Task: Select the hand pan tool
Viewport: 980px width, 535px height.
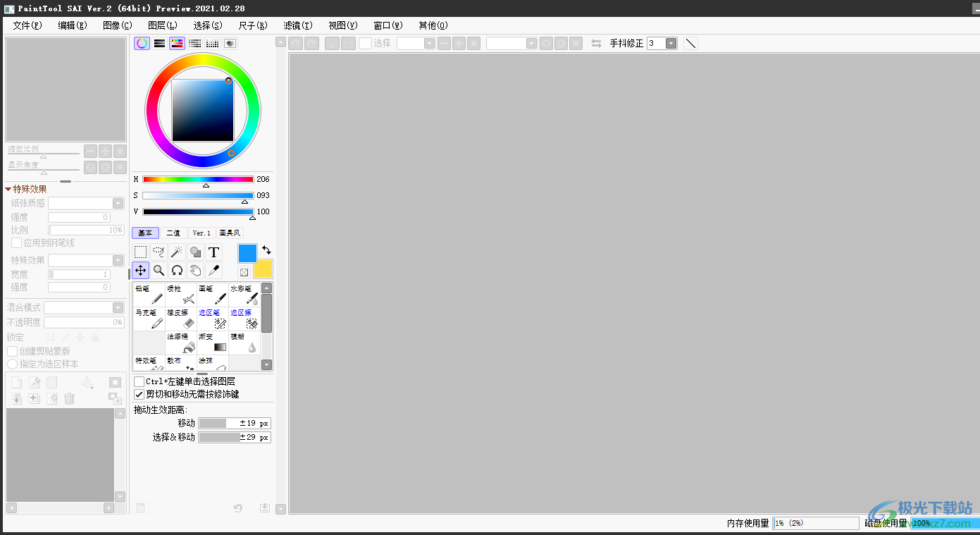Action: coord(196,271)
